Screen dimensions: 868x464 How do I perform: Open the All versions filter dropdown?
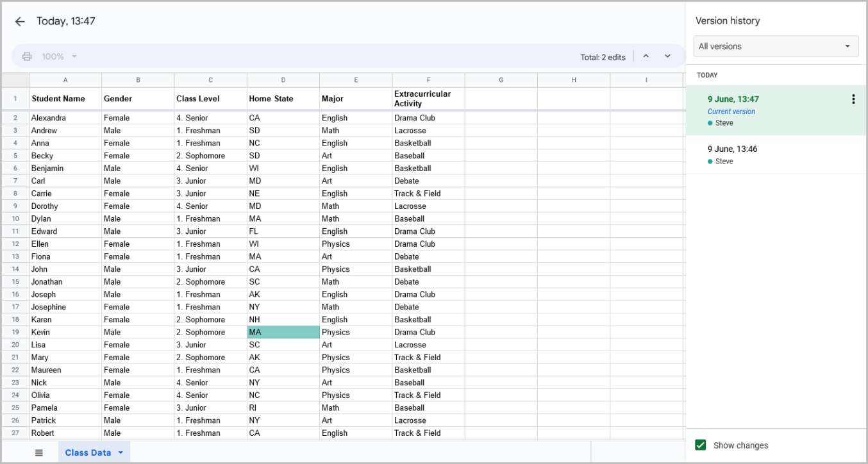[x=776, y=46]
